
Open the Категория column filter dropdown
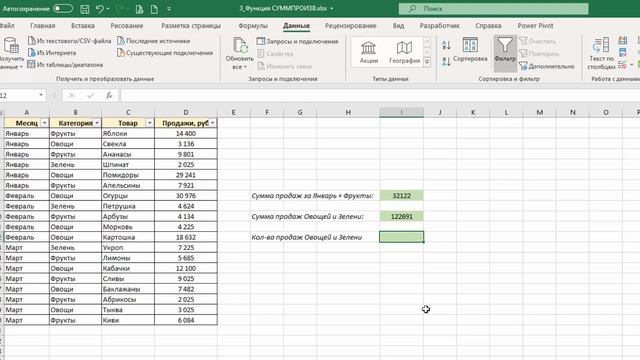tap(97, 123)
